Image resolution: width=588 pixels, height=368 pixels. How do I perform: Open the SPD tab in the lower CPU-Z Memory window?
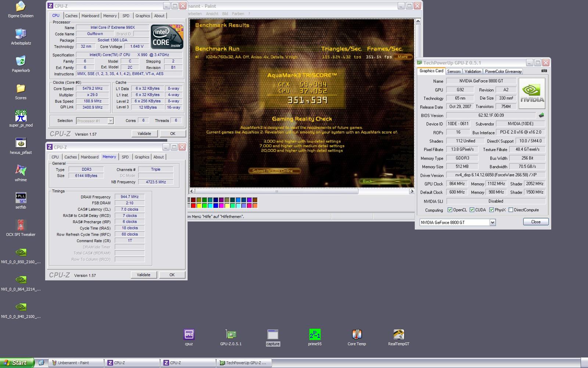tap(125, 157)
